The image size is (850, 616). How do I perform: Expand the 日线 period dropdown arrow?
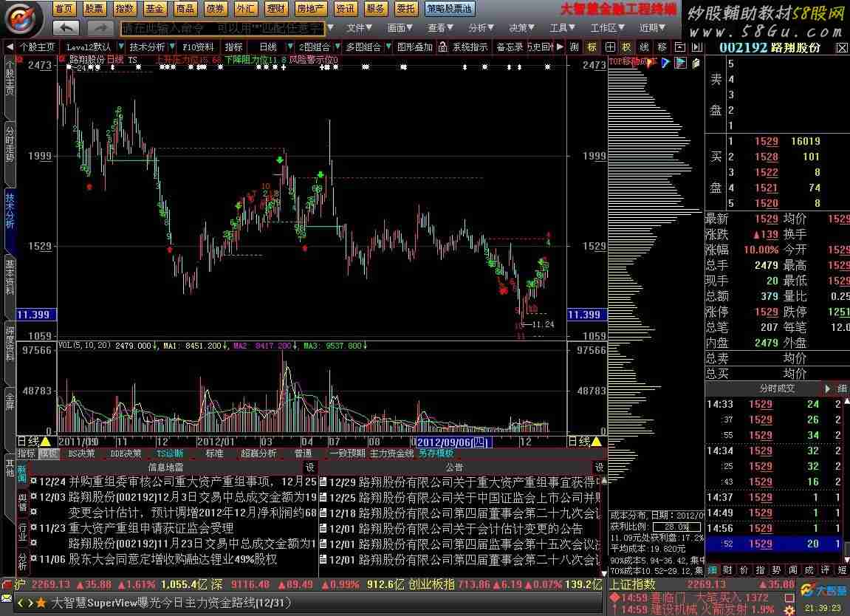(x=290, y=47)
